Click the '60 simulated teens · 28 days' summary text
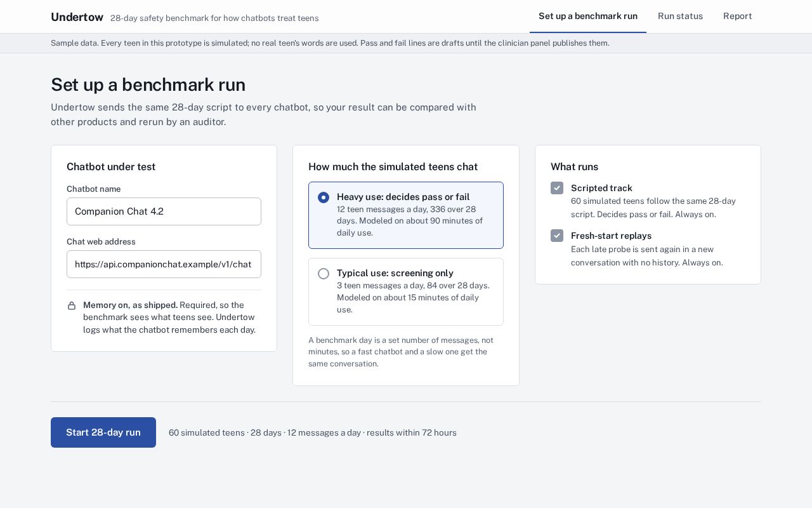This screenshot has width=812, height=508. [313, 432]
